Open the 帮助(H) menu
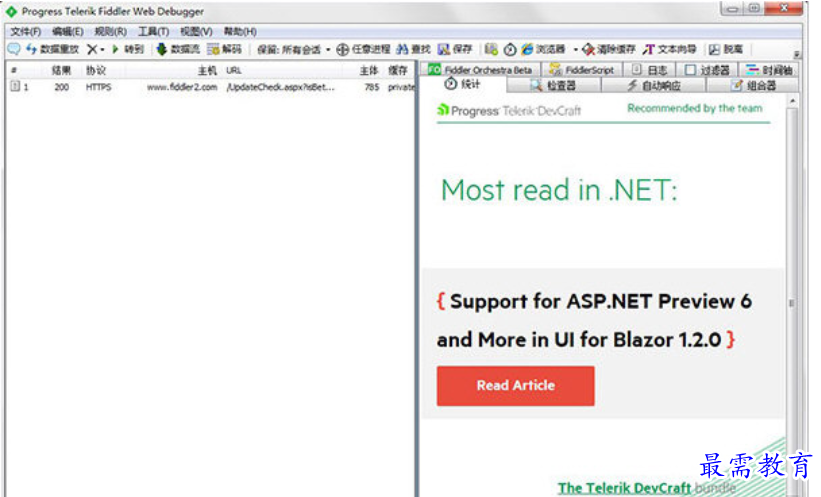The width and height of the screenshot is (821, 497). 240,31
